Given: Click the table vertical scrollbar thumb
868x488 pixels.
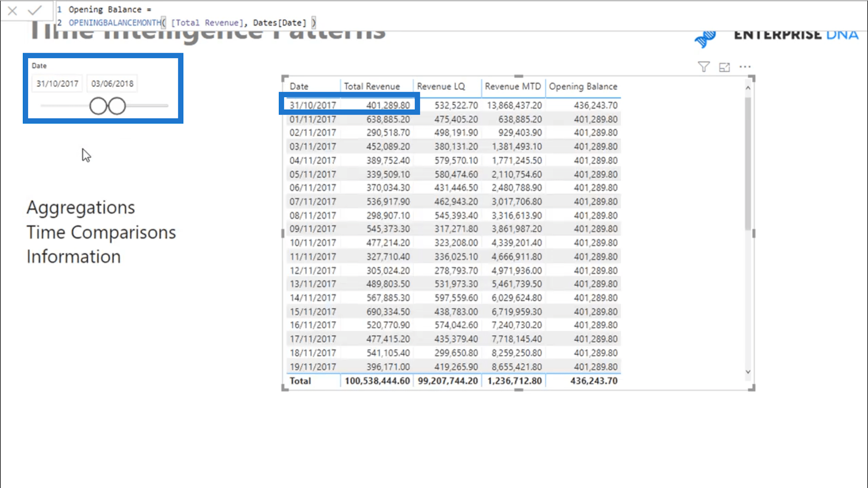Looking at the screenshot, I should pyautogui.click(x=748, y=163).
